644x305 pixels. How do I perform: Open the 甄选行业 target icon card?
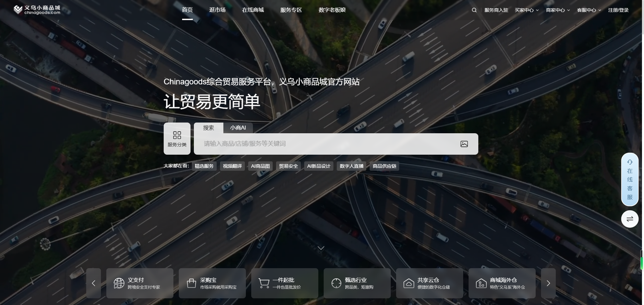click(x=357, y=283)
